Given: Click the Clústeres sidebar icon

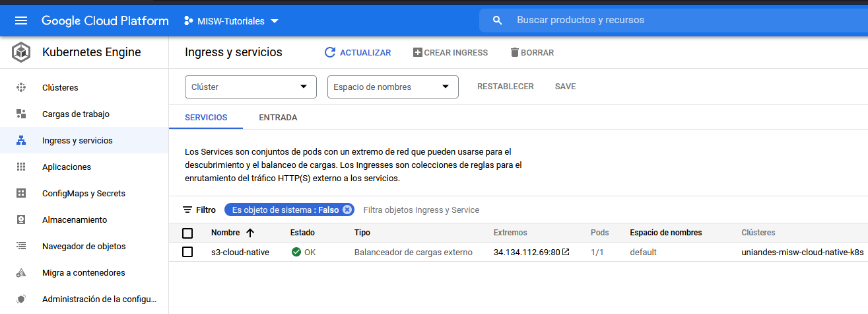Looking at the screenshot, I should tap(21, 87).
